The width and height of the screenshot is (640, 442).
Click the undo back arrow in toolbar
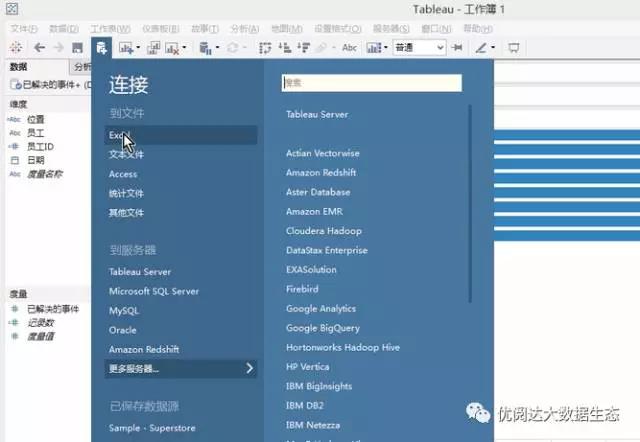point(39,48)
